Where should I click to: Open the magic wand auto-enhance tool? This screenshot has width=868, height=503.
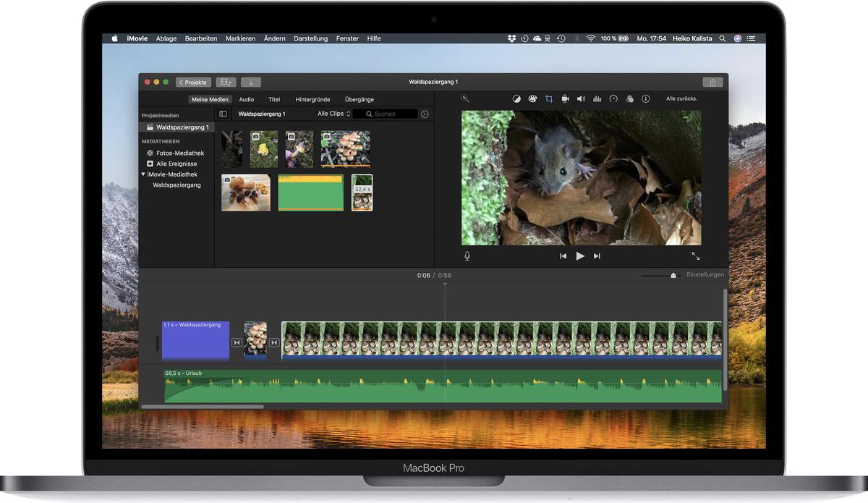coord(465,98)
